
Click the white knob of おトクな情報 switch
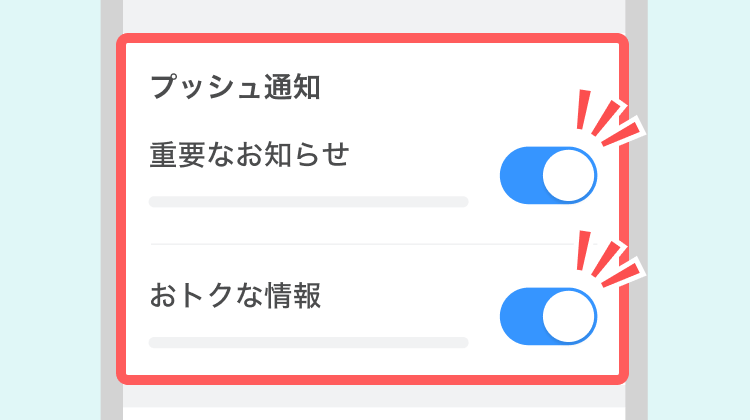pyautogui.click(x=569, y=317)
